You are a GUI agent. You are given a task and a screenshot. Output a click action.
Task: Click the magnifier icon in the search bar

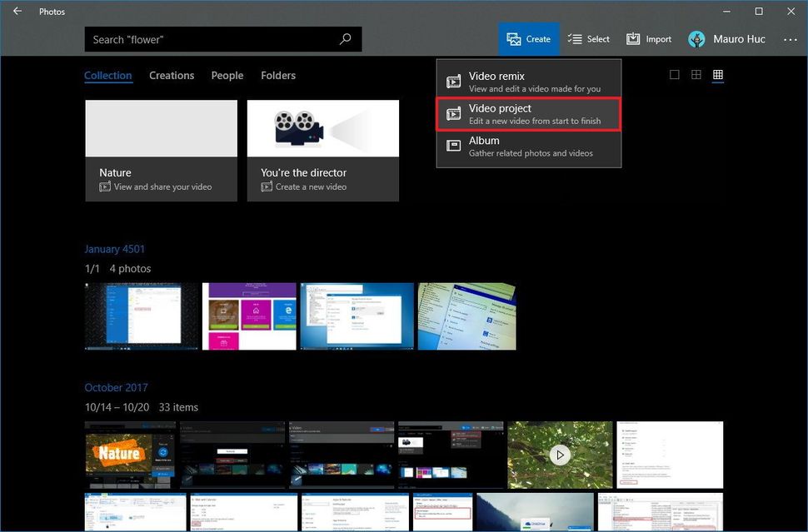pos(346,38)
